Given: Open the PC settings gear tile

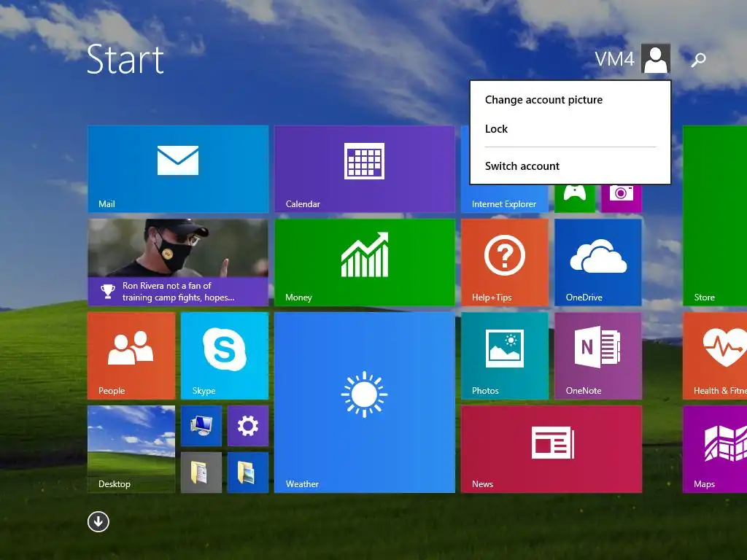Looking at the screenshot, I should [x=248, y=426].
